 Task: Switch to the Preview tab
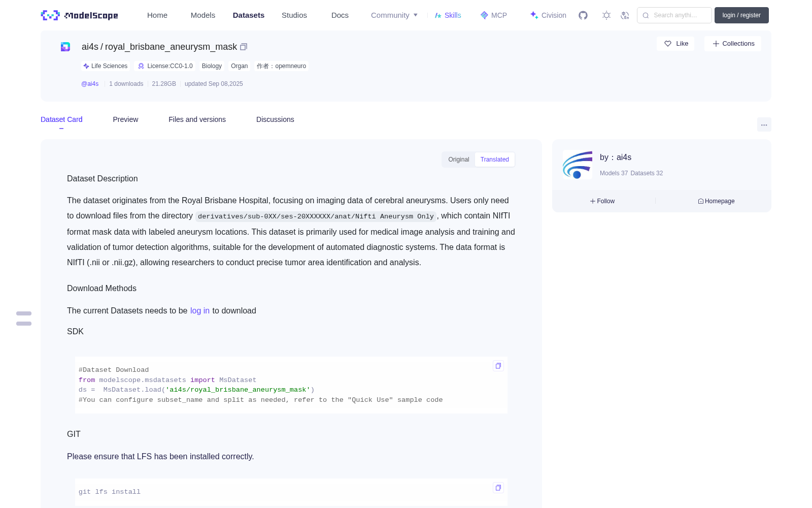(x=125, y=119)
